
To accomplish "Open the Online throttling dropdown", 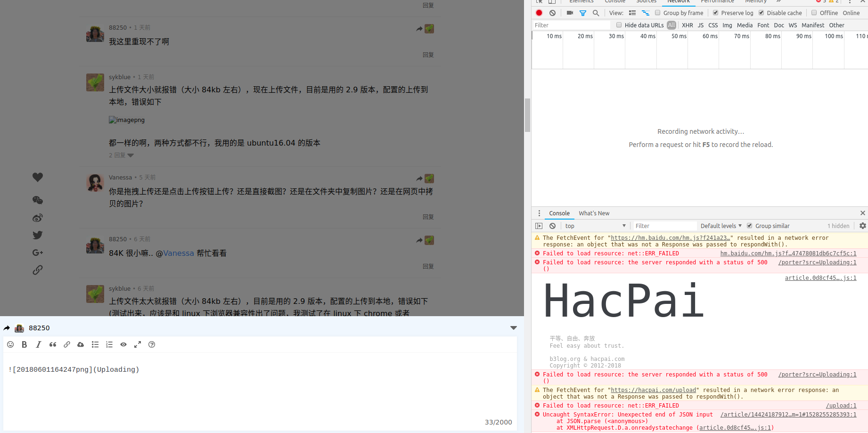I will click(x=851, y=13).
